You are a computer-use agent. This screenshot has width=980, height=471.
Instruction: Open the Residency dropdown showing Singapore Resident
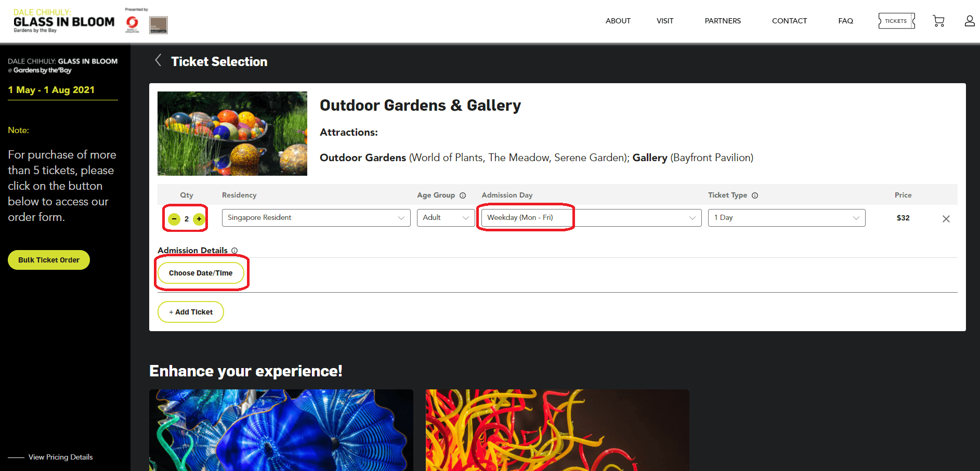tap(316, 218)
